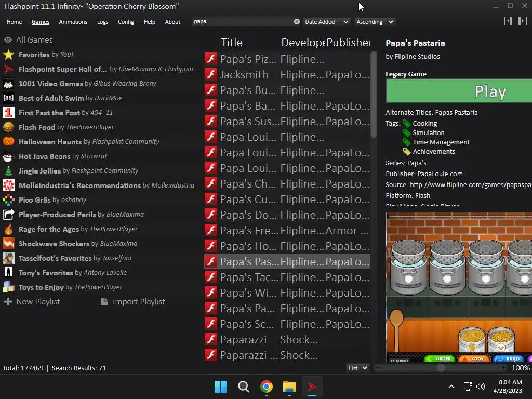This screenshot has width=532, height=399.
Task: Toggle the right sidebar panel icon
Action: pos(523,21)
